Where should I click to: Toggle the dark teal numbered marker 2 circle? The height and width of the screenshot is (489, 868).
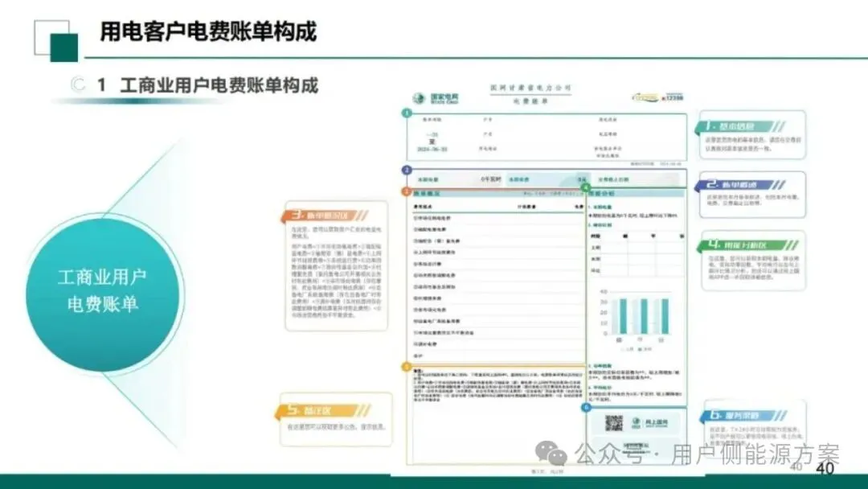pyautogui.click(x=406, y=169)
